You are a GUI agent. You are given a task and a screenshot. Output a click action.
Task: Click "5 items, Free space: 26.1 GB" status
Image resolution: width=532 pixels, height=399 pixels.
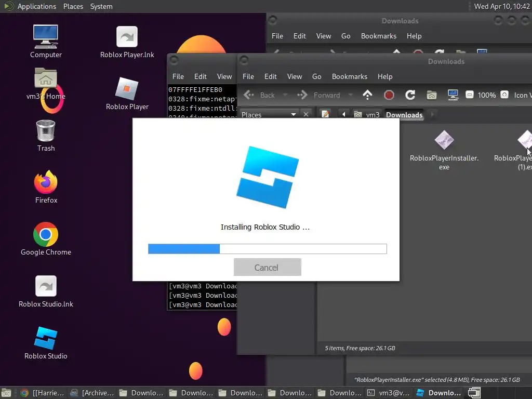[x=360, y=348]
